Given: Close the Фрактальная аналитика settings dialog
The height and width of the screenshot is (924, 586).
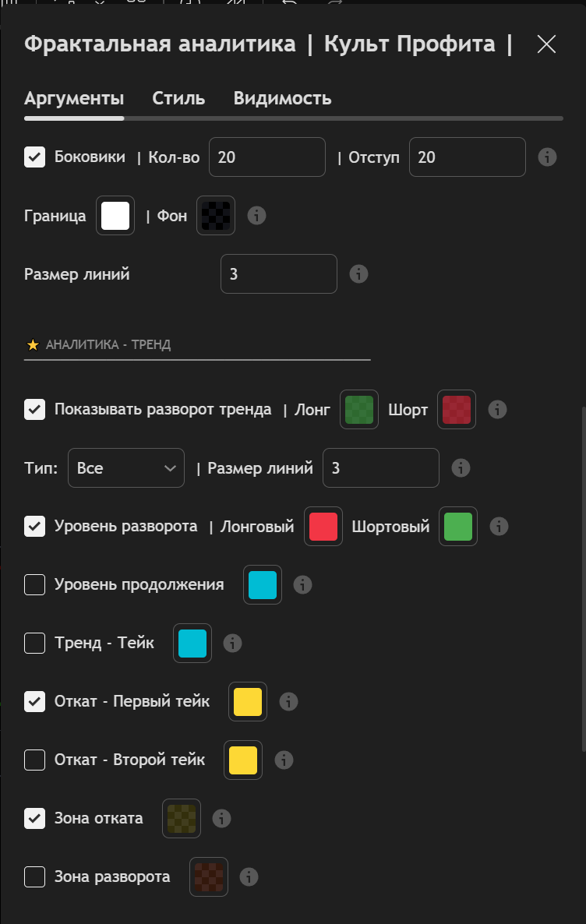Looking at the screenshot, I should pyautogui.click(x=546, y=44).
